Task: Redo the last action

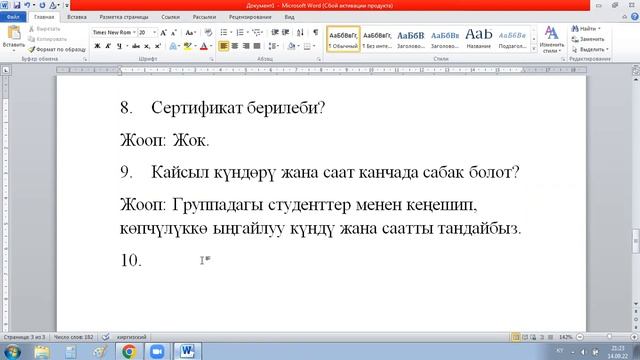Action: click(x=42, y=5)
